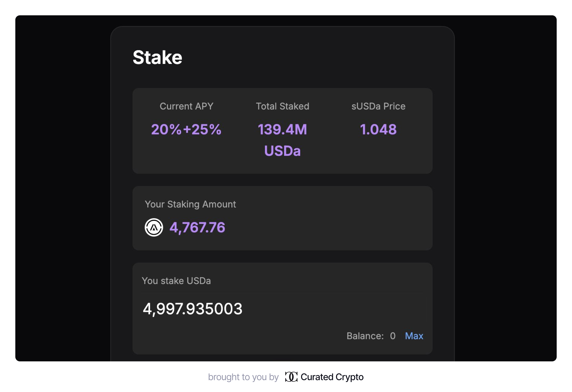The image size is (572, 392).
Task: Click the 4,767.76 staking amount
Action: pos(197,227)
